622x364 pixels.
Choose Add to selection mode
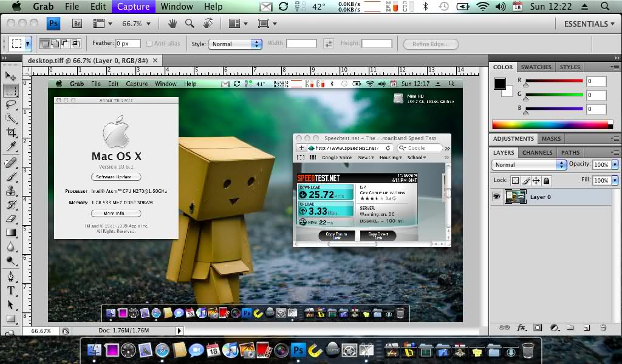[x=55, y=44]
